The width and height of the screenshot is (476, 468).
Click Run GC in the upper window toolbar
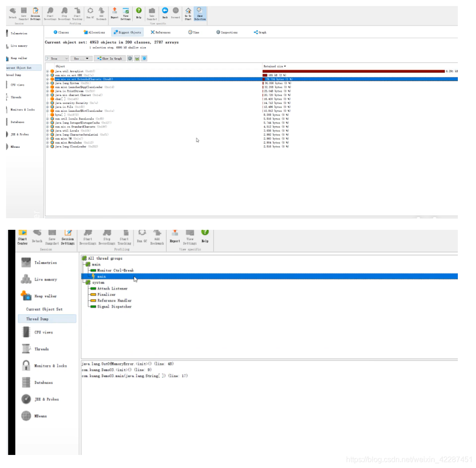click(x=90, y=14)
